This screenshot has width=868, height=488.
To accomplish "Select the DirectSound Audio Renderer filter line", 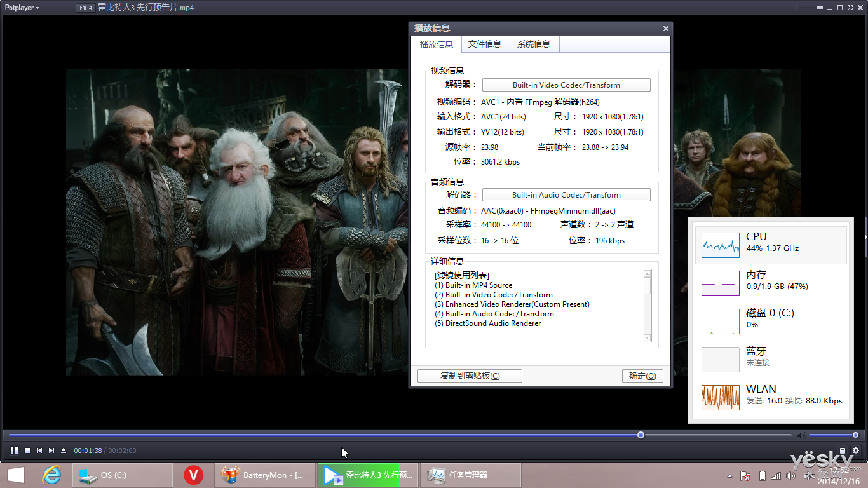I will (487, 323).
